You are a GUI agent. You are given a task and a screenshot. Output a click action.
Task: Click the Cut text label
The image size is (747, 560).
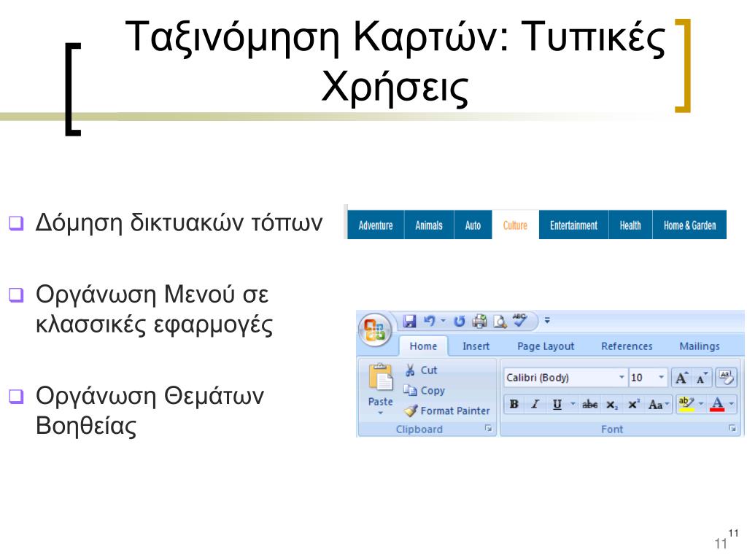429,370
